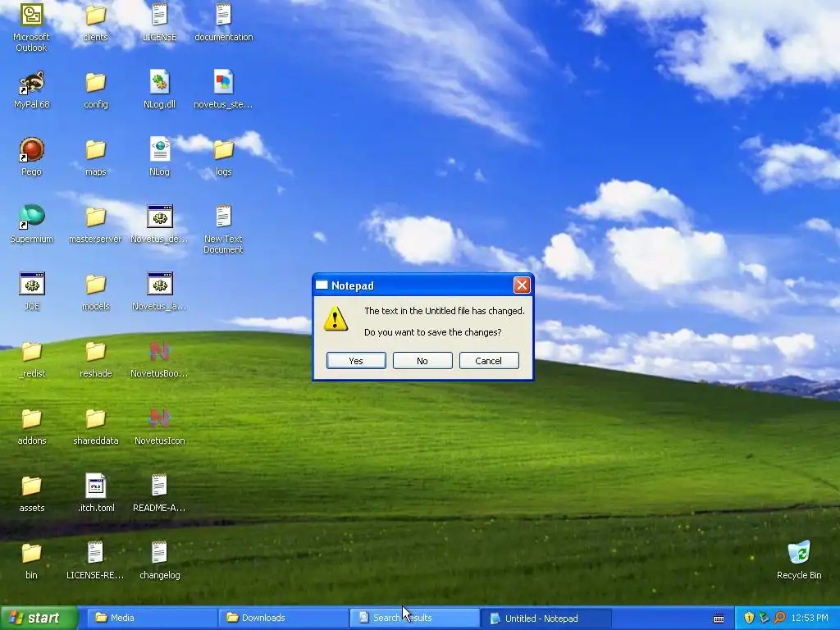Switch to the Downloads taskbar window
The image size is (840, 630).
pyautogui.click(x=284, y=618)
